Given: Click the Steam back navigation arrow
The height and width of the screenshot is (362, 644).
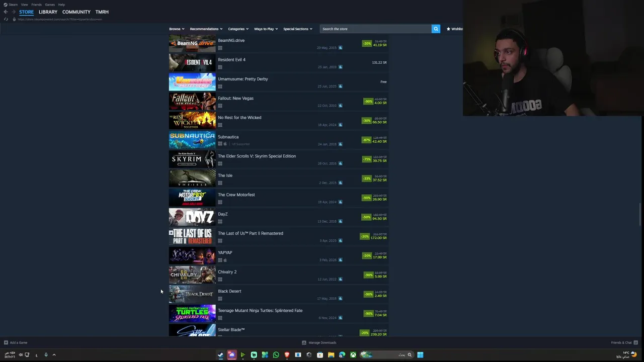Looking at the screenshot, I should tap(6, 12).
